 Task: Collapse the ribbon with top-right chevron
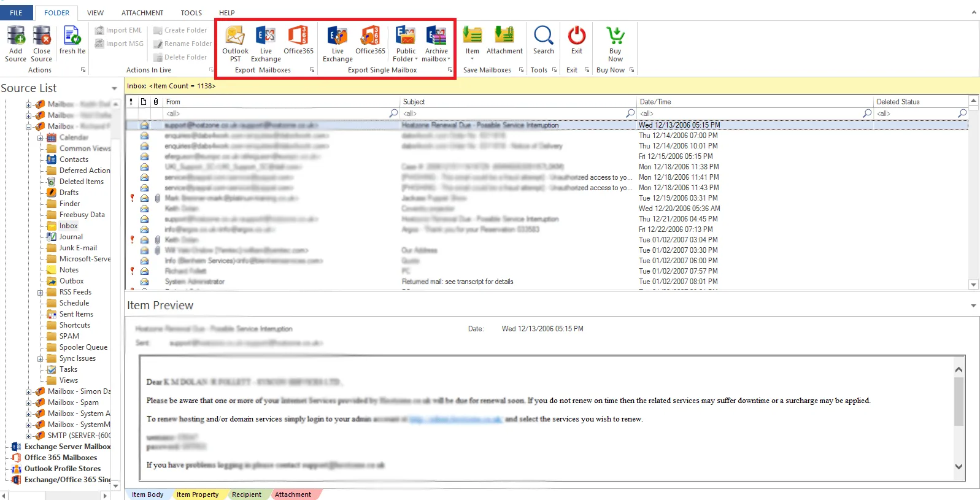974,12
